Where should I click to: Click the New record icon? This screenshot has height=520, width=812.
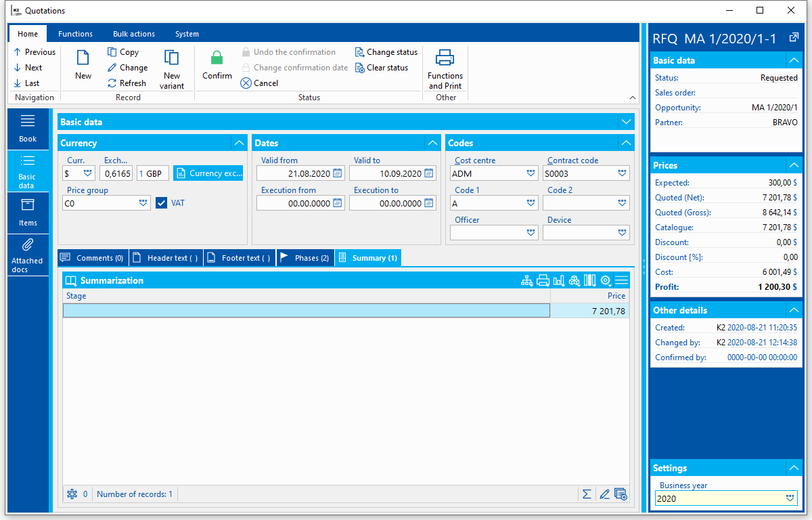(x=83, y=58)
